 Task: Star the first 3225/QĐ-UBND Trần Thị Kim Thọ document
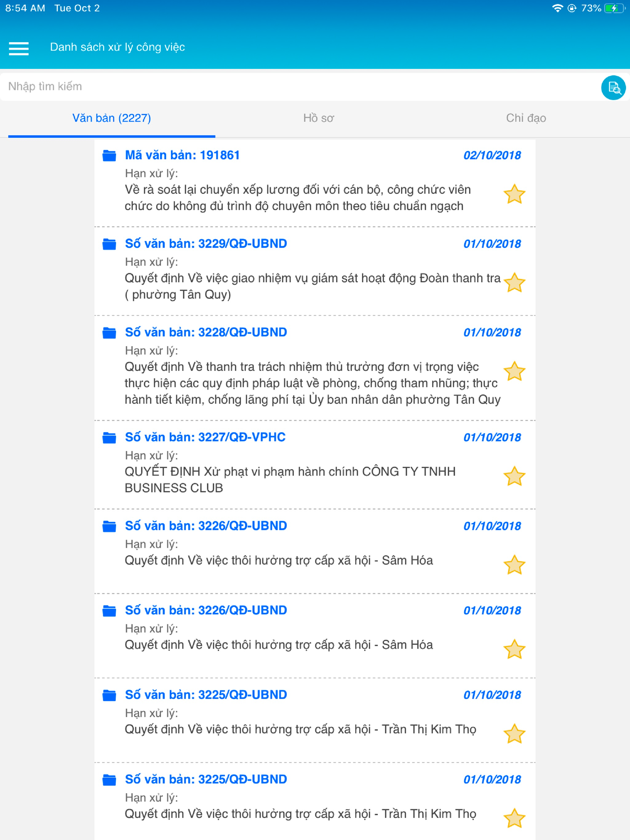[514, 734]
